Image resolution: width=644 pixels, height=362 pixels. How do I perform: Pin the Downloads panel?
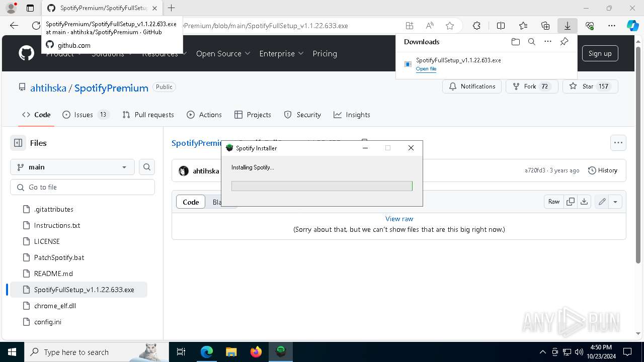tap(564, 42)
